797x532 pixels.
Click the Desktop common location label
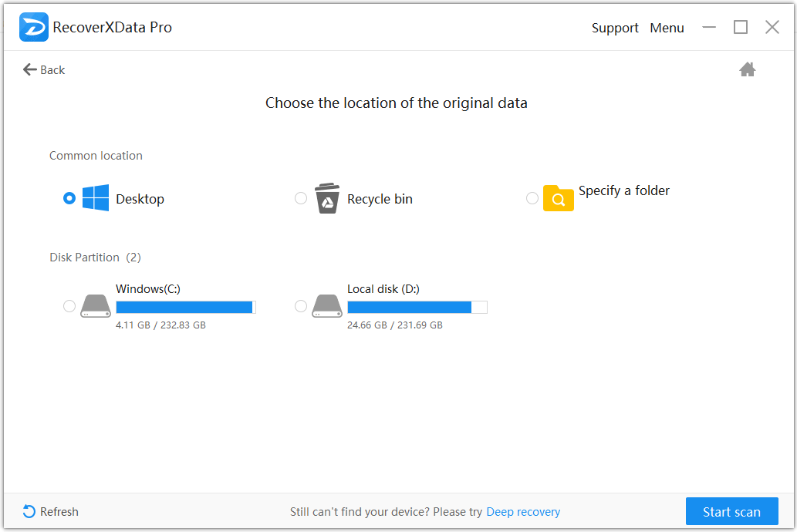140,198
